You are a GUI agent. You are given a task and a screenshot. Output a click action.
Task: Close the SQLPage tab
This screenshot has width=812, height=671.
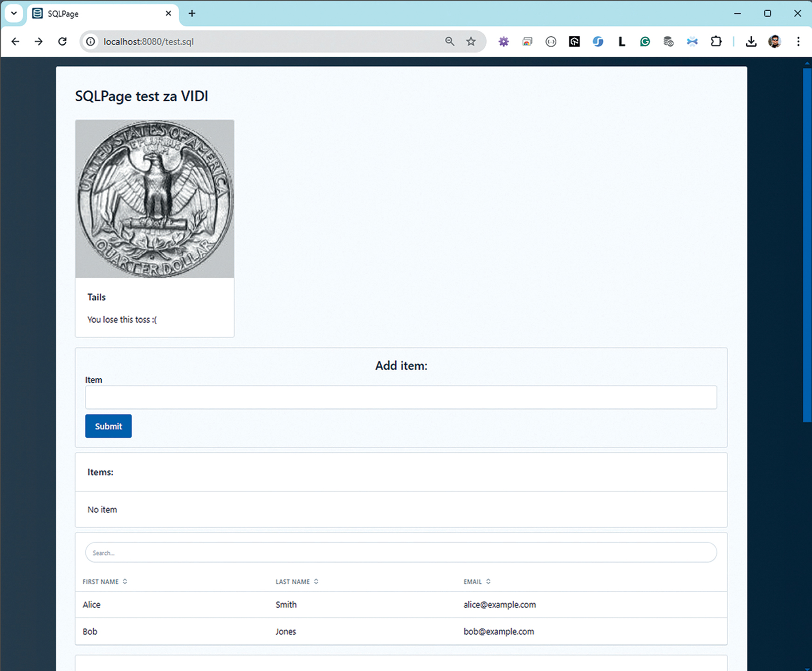168,14
